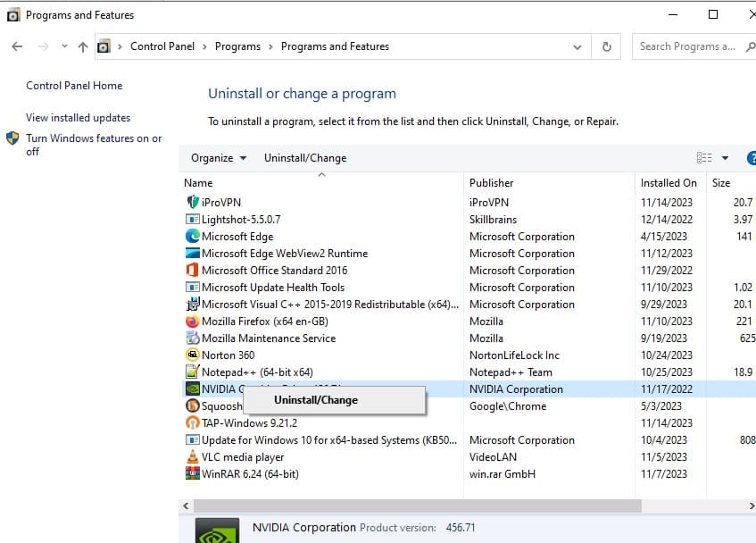Click the iProVPN shield icon
756x543 pixels.
[x=192, y=203]
